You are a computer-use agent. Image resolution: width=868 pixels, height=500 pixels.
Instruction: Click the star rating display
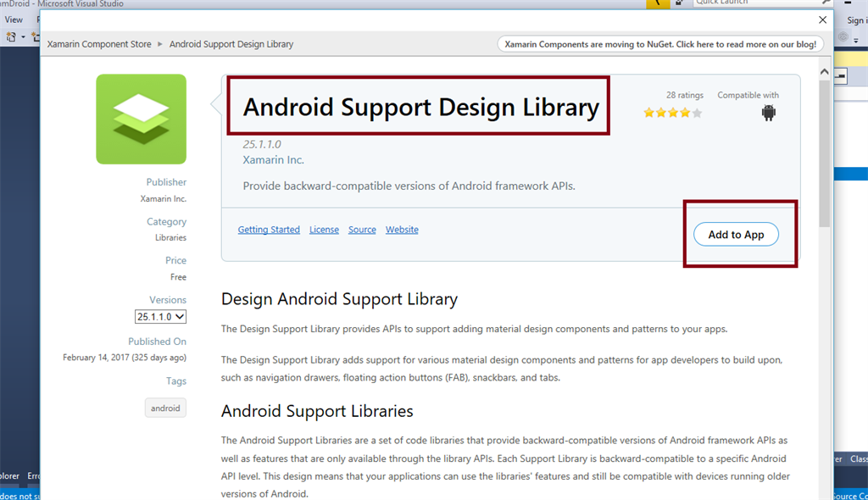coord(672,113)
